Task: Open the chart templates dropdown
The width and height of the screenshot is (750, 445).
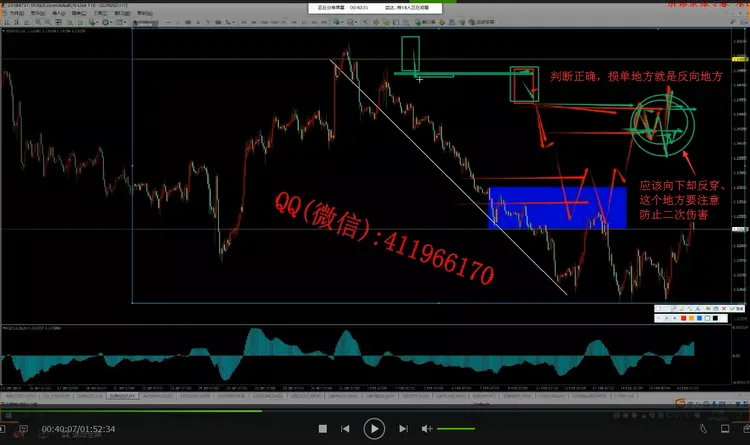Action: (121, 22)
